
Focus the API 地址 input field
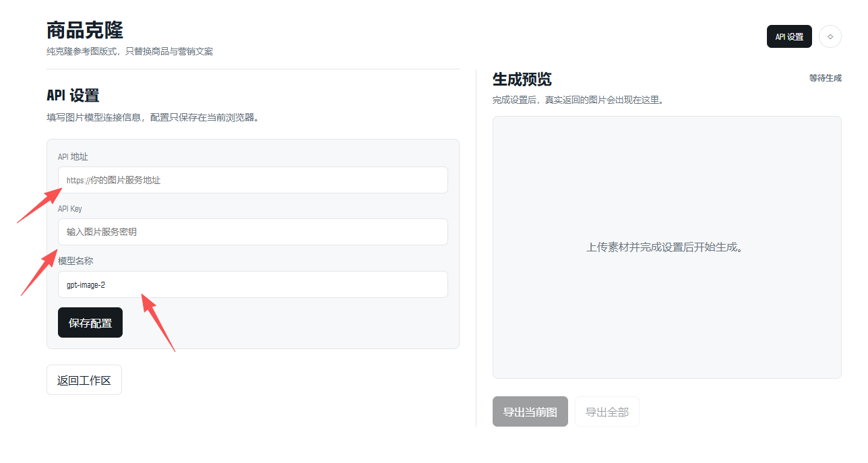coord(253,180)
